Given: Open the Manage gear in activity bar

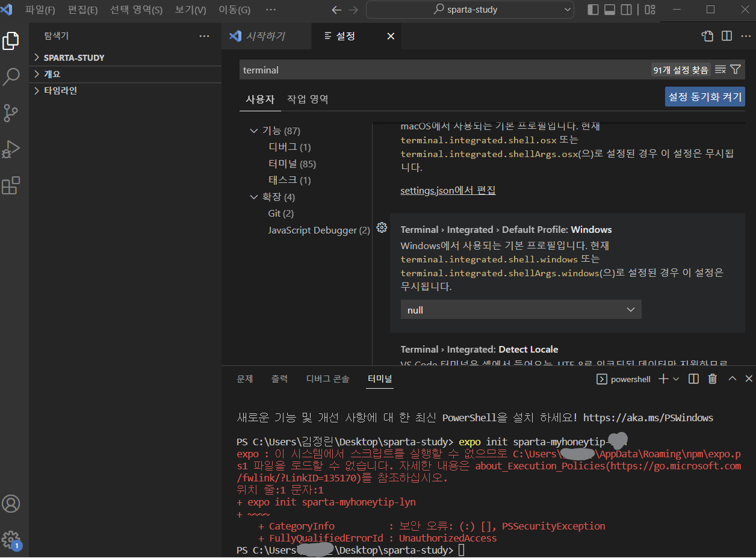Looking at the screenshot, I should pos(11,539).
